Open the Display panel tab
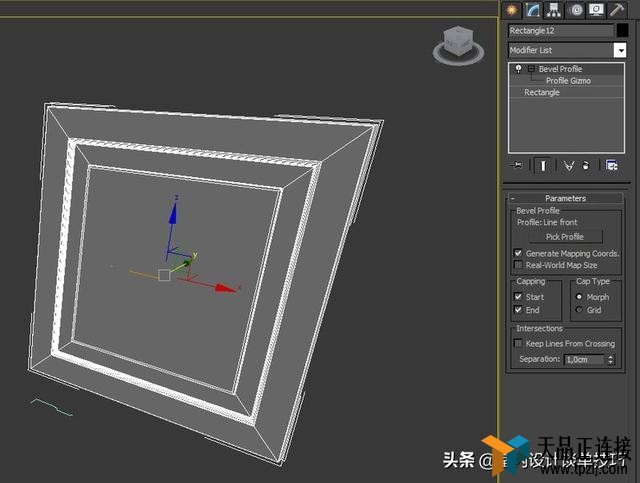 tap(596, 10)
